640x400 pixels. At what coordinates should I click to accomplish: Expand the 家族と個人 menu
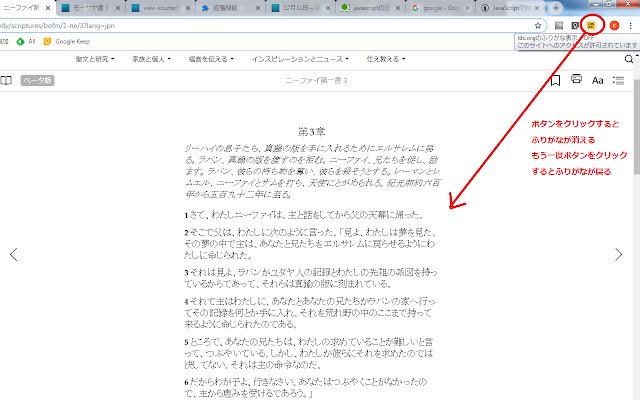tap(151, 59)
